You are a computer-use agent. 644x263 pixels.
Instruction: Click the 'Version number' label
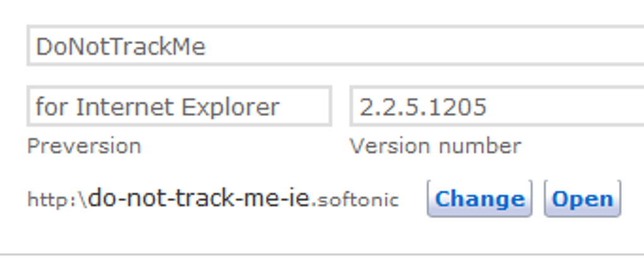pos(435,146)
